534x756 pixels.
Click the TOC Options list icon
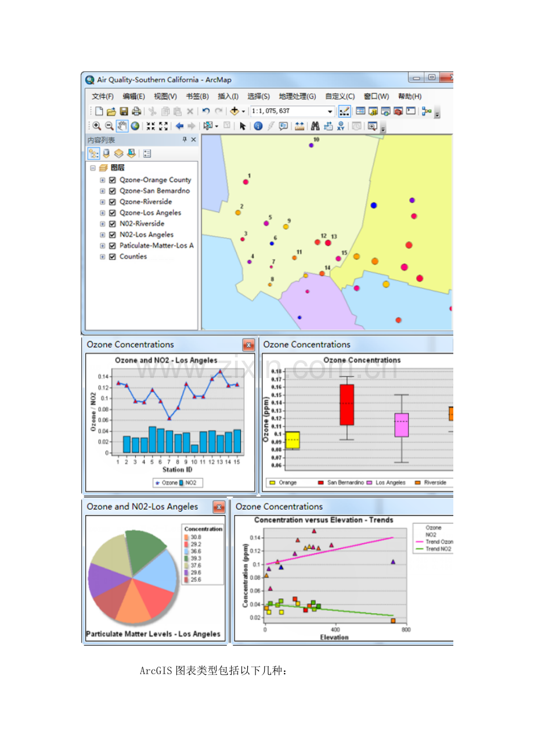click(147, 154)
